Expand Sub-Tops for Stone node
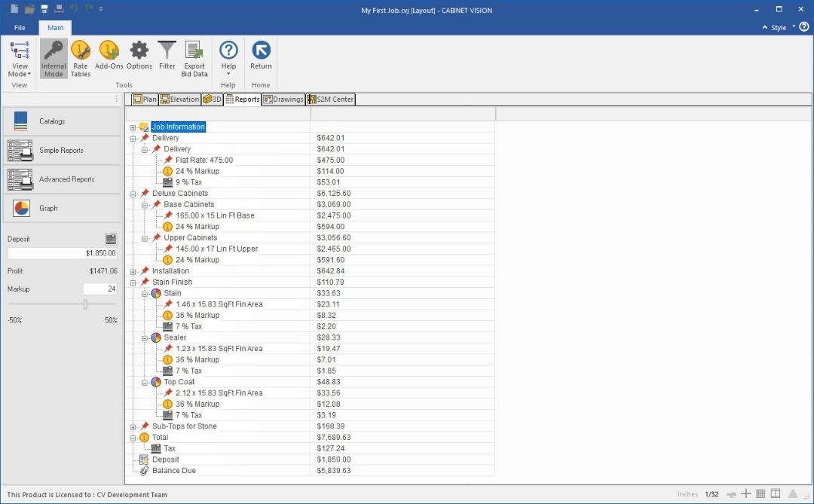 point(133,426)
